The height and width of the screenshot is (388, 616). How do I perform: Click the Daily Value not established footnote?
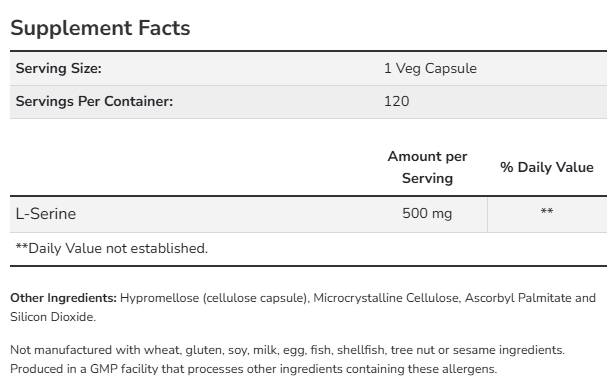tap(112, 249)
